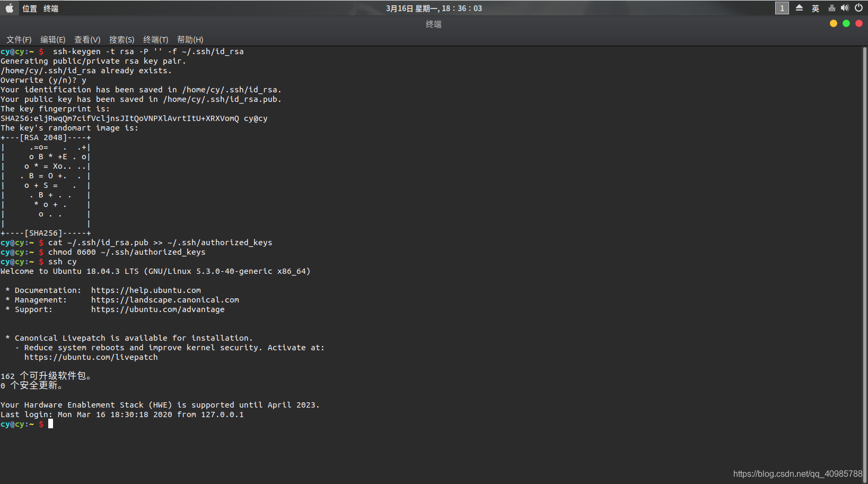Click the red close window dot
The image size is (868, 484).
859,23
